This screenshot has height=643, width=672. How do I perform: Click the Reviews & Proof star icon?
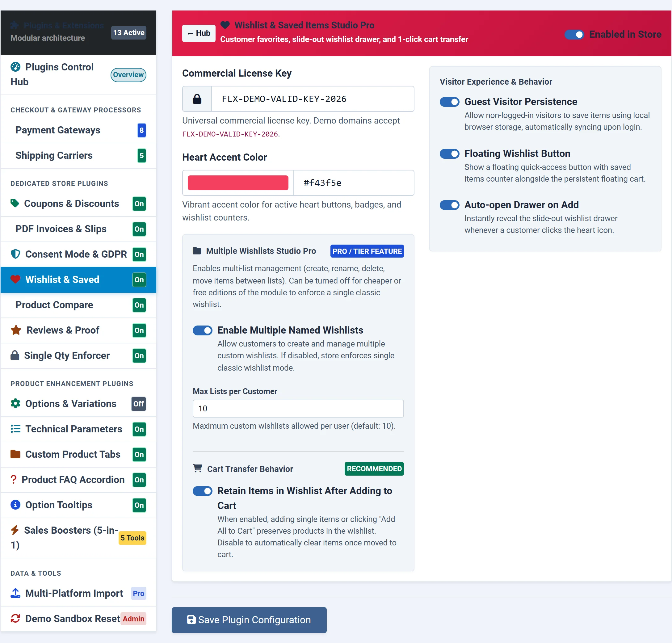click(x=16, y=330)
